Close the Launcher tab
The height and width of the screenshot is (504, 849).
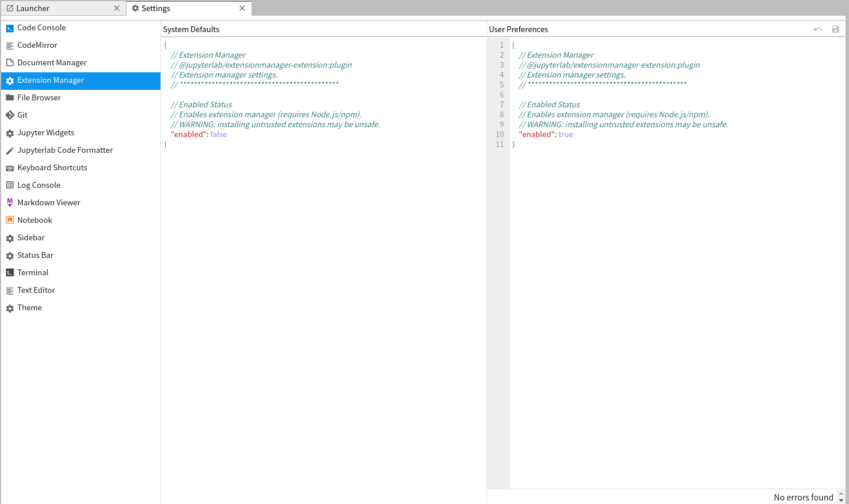117,8
